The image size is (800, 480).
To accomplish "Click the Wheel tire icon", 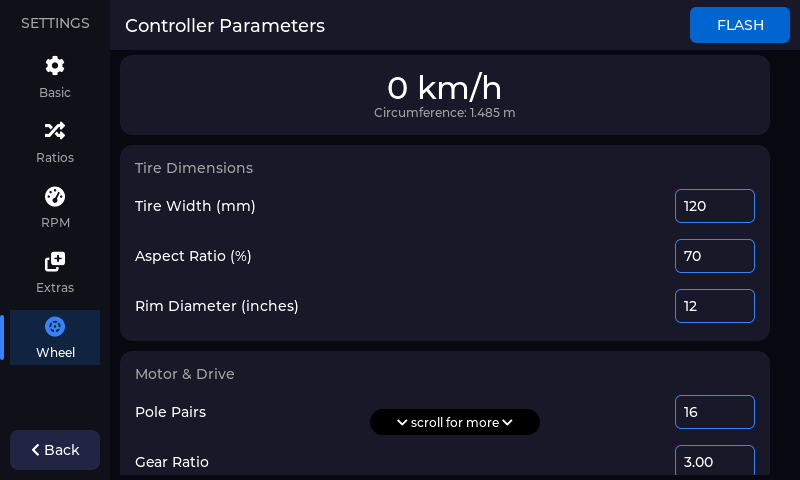I will (55, 327).
